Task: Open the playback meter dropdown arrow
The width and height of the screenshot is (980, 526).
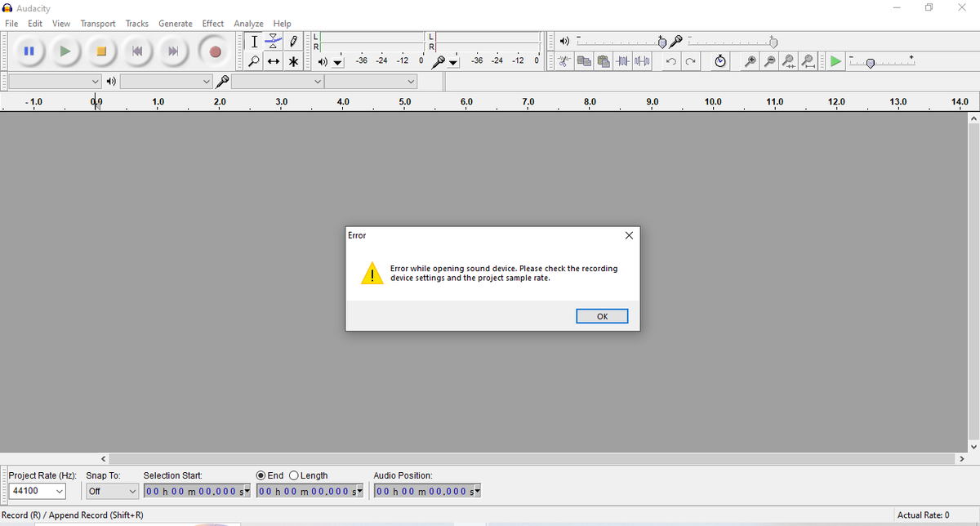Action: [x=337, y=62]
